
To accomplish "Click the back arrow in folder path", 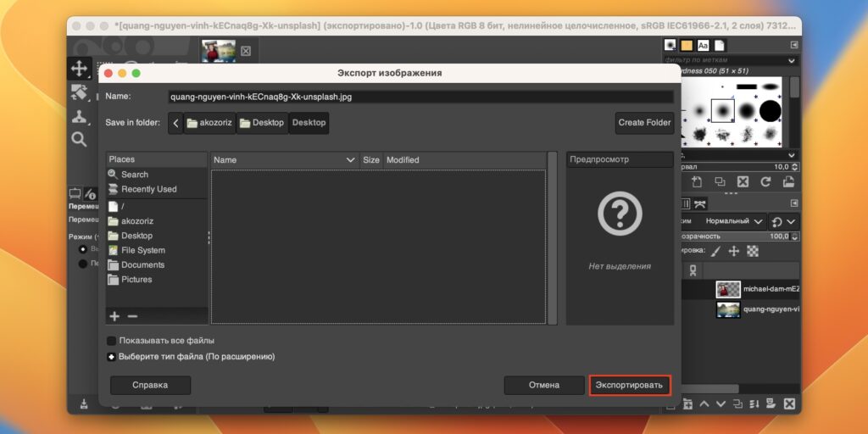I will (175, 123).
